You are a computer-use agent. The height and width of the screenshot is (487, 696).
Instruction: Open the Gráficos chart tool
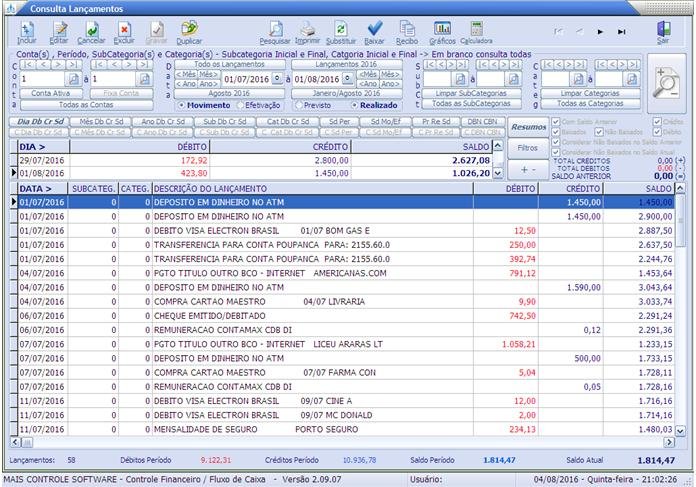[x=442, y=33]
